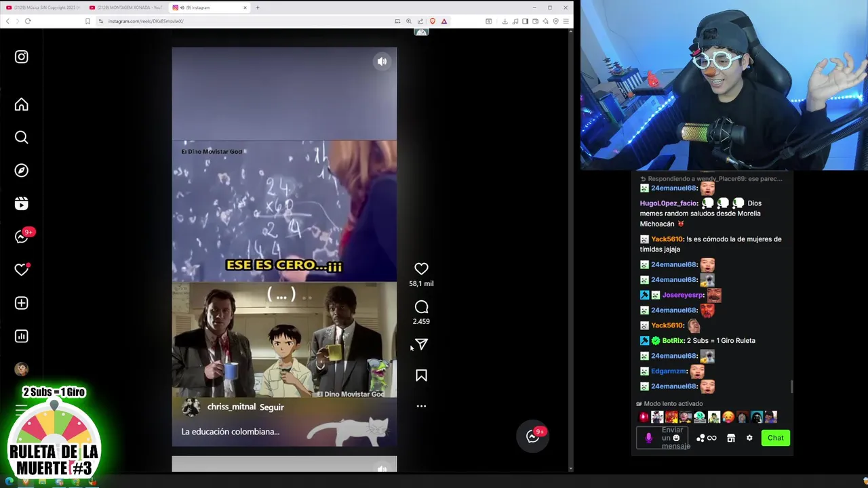This screenshot has height=488, width=868.
Task: Open reel like count 58,1 mil
Action: 421,284
